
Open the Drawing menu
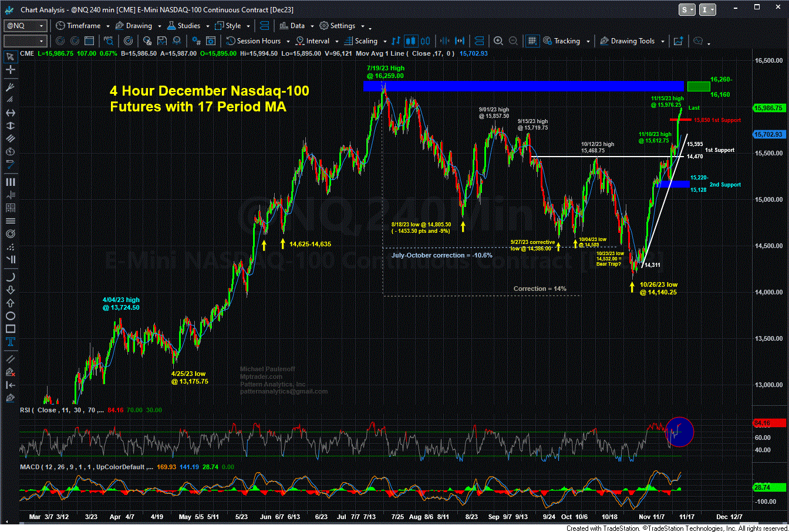[x=134, y=26]
